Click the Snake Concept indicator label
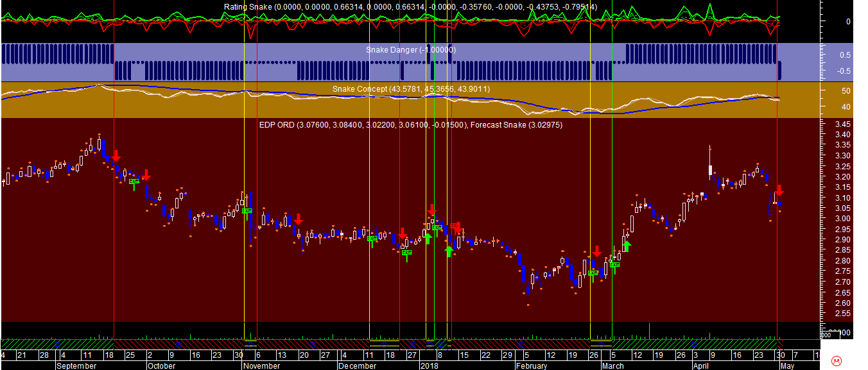 click(x=411, y=88)
